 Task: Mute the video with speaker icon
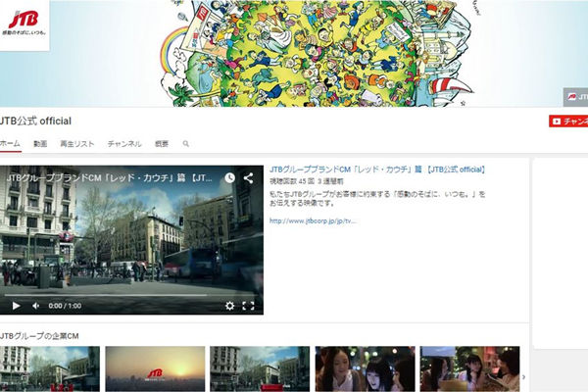[x=36, y=306]
